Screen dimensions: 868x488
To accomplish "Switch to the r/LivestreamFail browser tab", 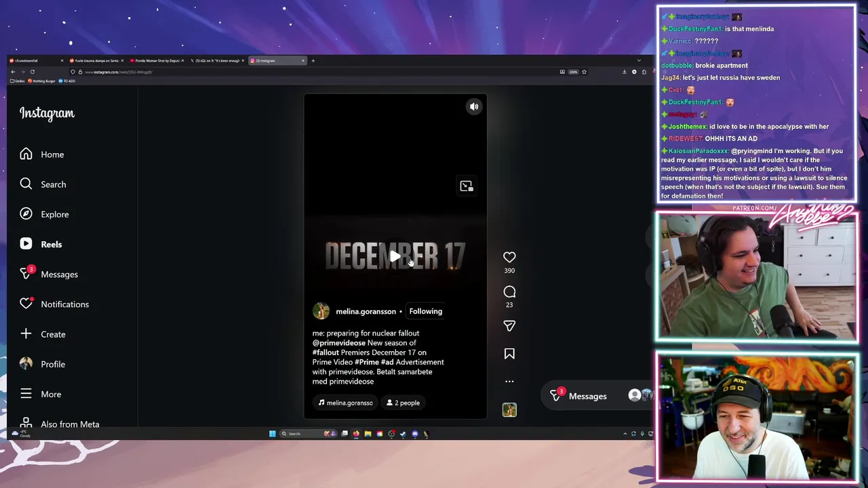I will [37, 60].
